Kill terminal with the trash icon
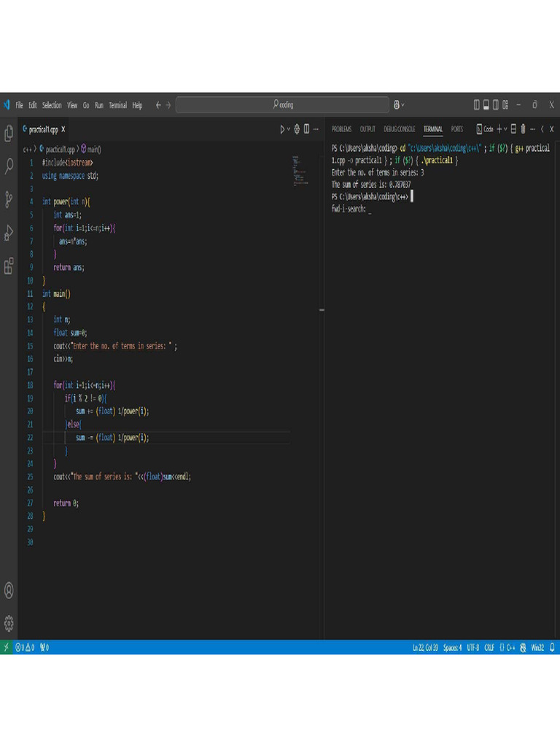 pos(523,129)
